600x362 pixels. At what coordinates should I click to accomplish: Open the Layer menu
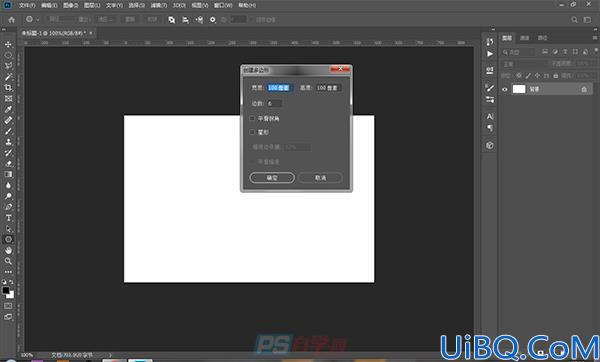(92, 5)
